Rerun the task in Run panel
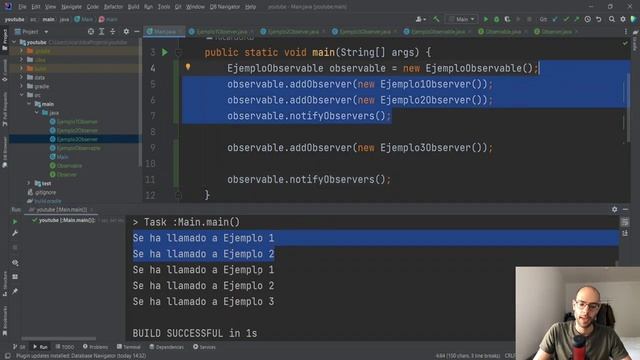This screenshot has height=360, width=640. click(15, 222)
